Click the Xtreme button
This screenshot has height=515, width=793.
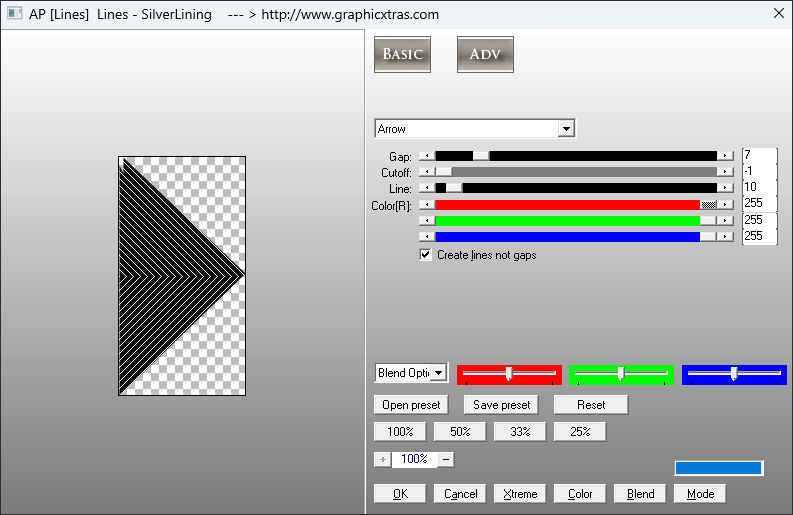[x=520, y=493]
